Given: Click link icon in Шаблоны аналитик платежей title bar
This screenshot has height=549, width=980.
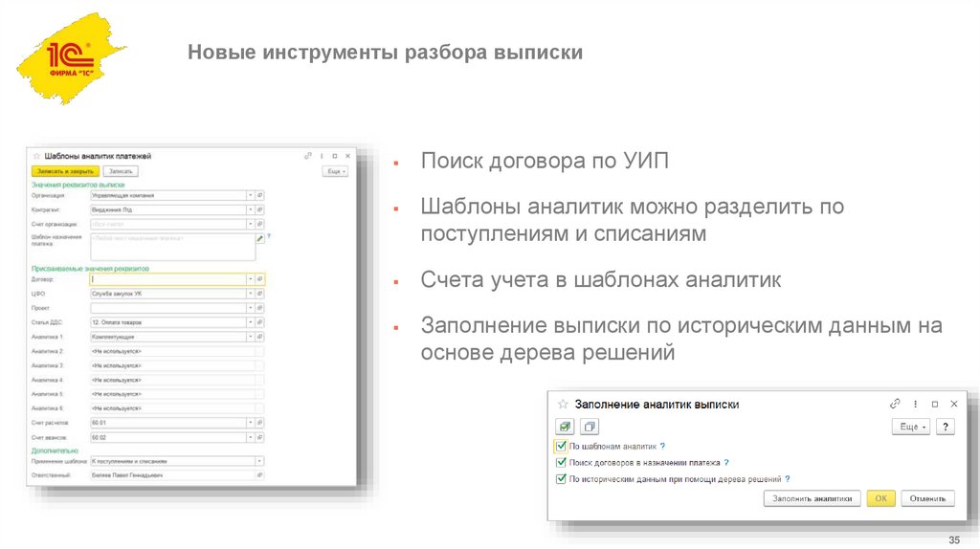Looking at the screenshot, I should click(307, 156).
